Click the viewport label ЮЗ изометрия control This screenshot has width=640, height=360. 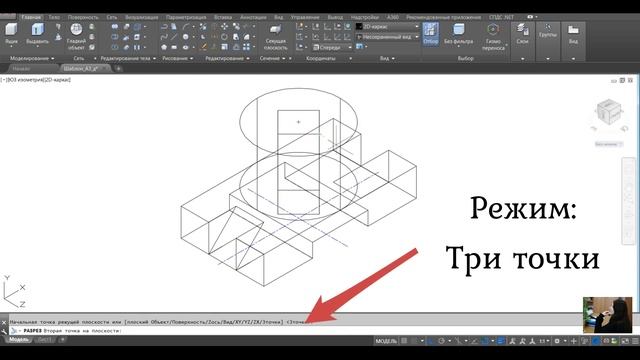(24, 80)
